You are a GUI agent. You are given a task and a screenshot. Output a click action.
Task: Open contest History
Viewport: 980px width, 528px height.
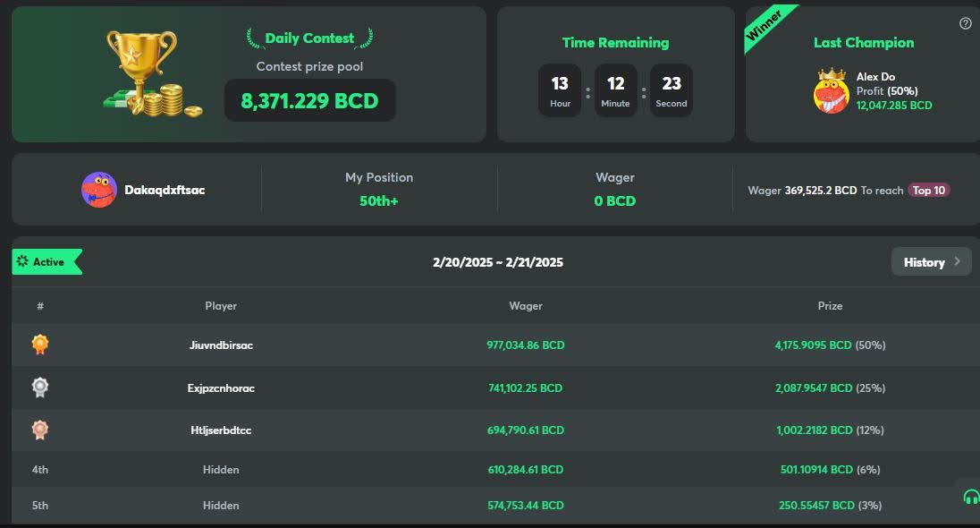[924, 262]
